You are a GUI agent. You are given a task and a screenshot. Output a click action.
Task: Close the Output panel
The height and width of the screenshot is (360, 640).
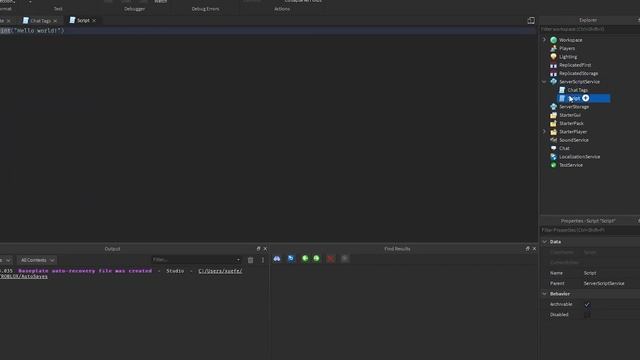click(x=265, y=249)
